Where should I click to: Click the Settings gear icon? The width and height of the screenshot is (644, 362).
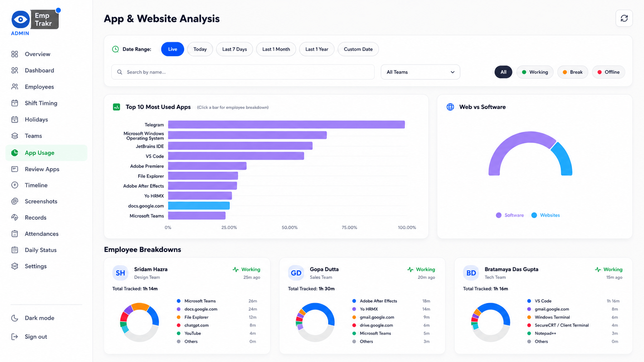click(15, 266)
